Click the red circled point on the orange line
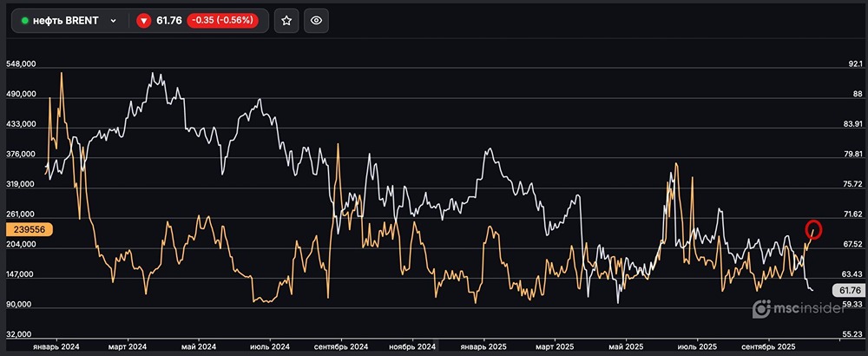 pyautogui.click(x=813, y=229)
